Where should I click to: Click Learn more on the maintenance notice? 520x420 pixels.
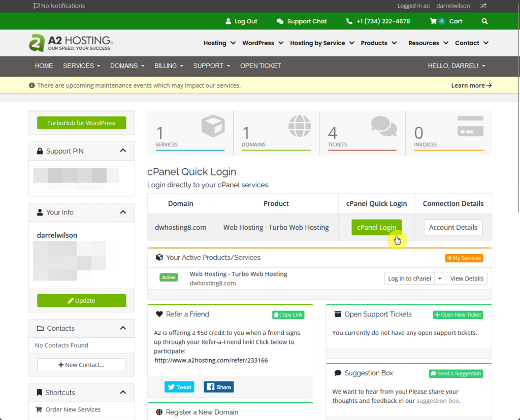click(471, 85)
